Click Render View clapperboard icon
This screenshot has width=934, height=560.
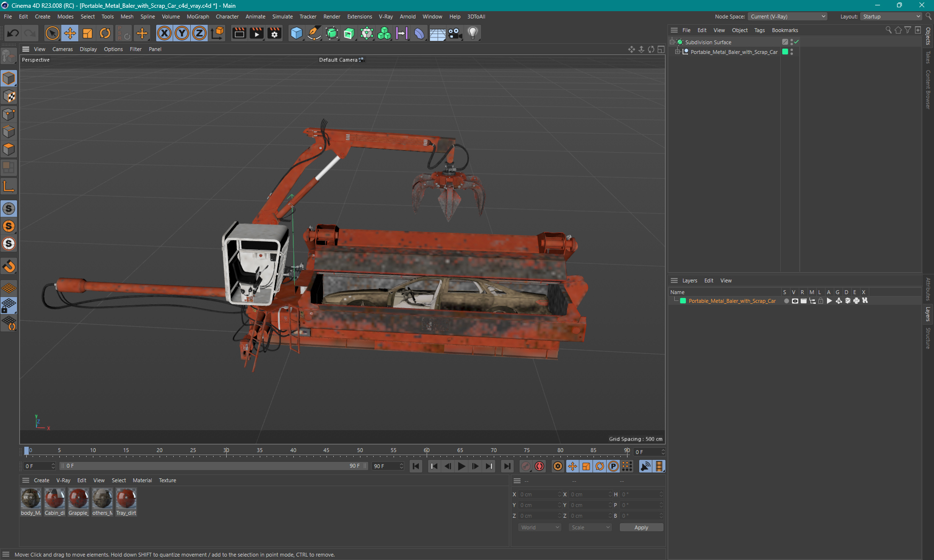tap(239, 33)
